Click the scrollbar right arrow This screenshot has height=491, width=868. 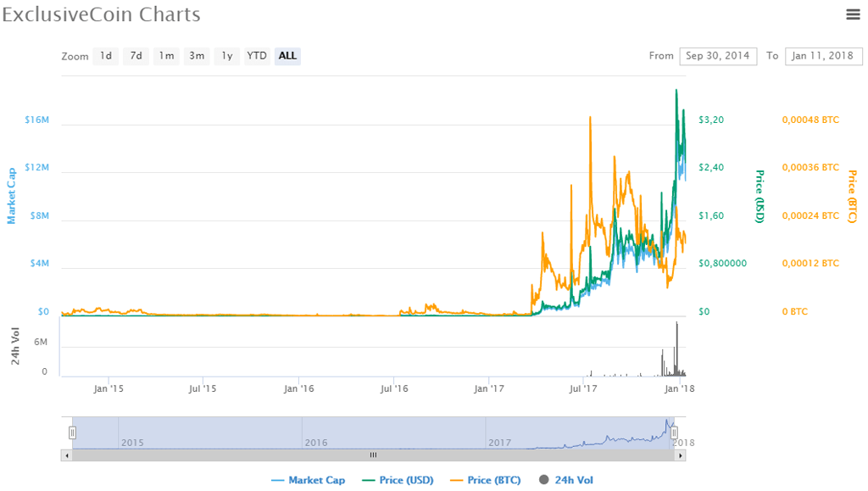point(681,455)
